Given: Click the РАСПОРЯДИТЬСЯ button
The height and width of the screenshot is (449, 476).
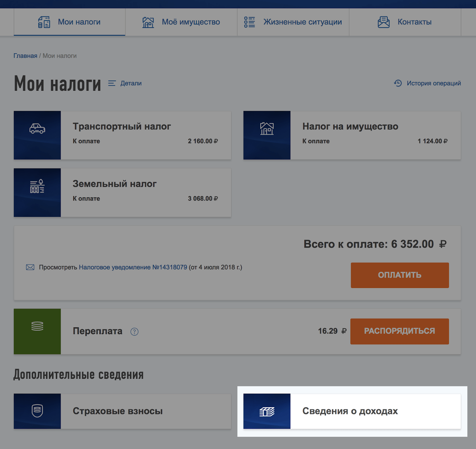Looking at the screenshot, I should pyautogui.click(x=400, y=331).
